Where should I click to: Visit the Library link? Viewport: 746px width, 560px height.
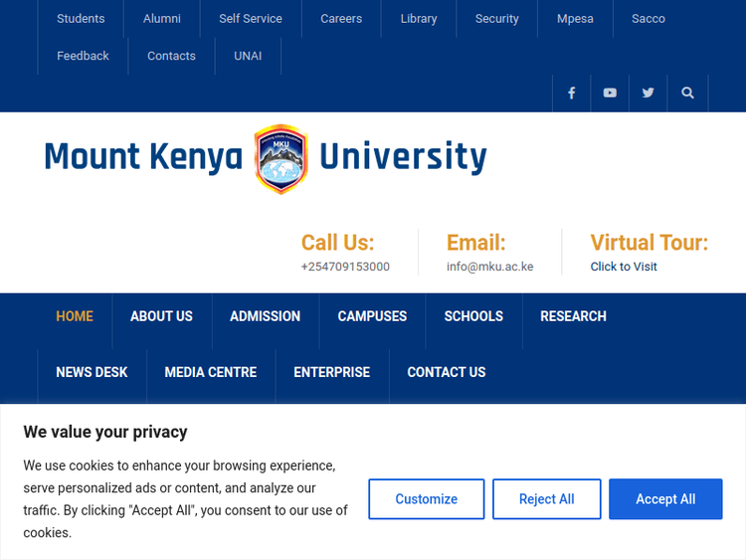(419, 19)
